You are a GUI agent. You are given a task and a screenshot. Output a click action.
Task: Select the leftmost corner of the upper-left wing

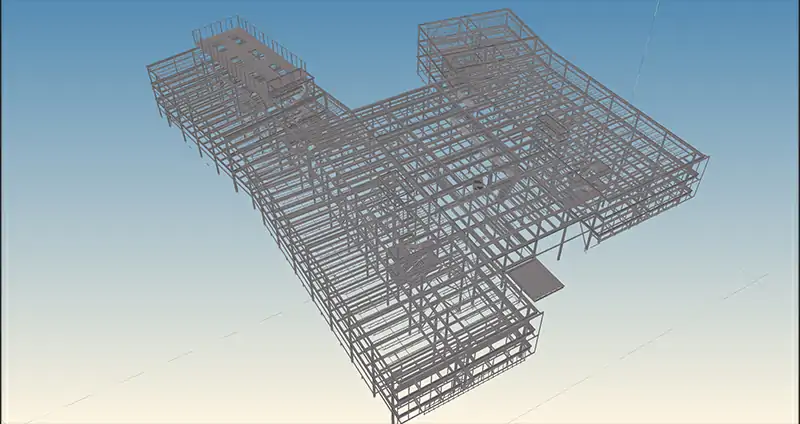pyautogui.click(x=148, y=70)
